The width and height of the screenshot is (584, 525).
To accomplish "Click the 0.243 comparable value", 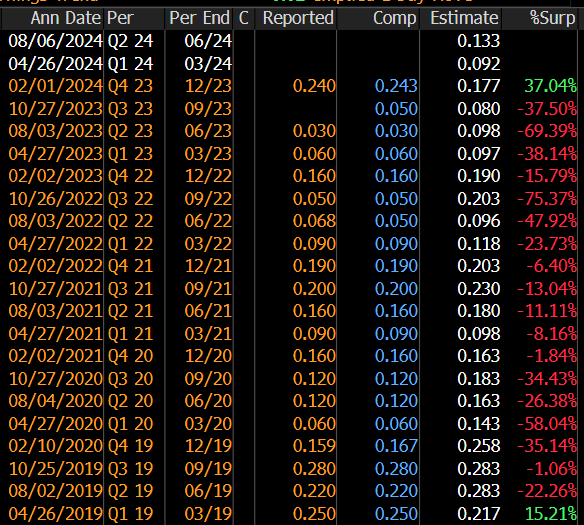I will pos(396,86).
